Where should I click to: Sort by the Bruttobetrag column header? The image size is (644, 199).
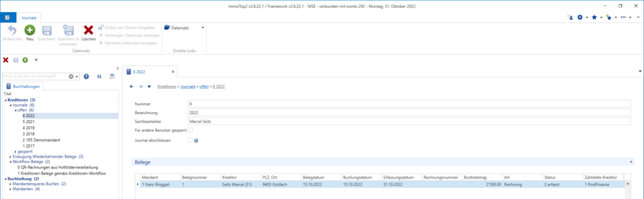tap(483, 177)
